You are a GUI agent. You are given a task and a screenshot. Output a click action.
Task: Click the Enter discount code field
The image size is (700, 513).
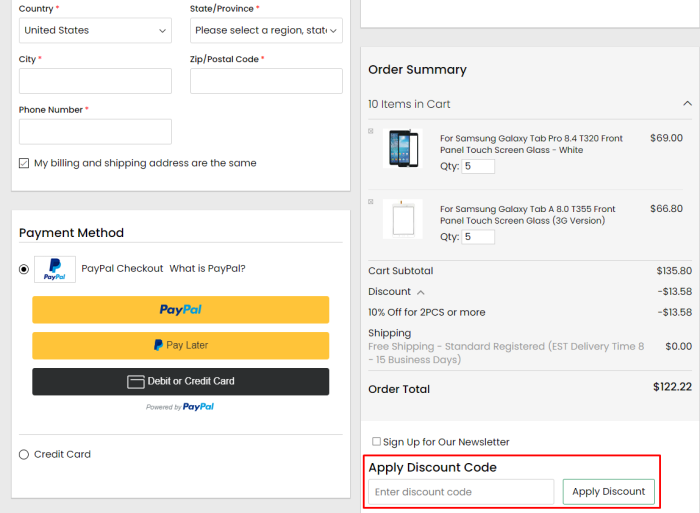coord(461,492)
